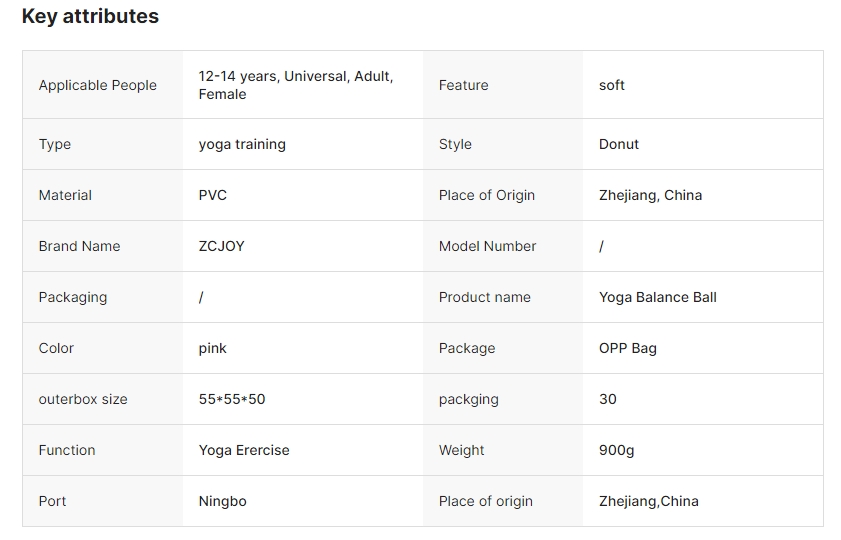Click the "yoga training" Type value

[242, 144]
